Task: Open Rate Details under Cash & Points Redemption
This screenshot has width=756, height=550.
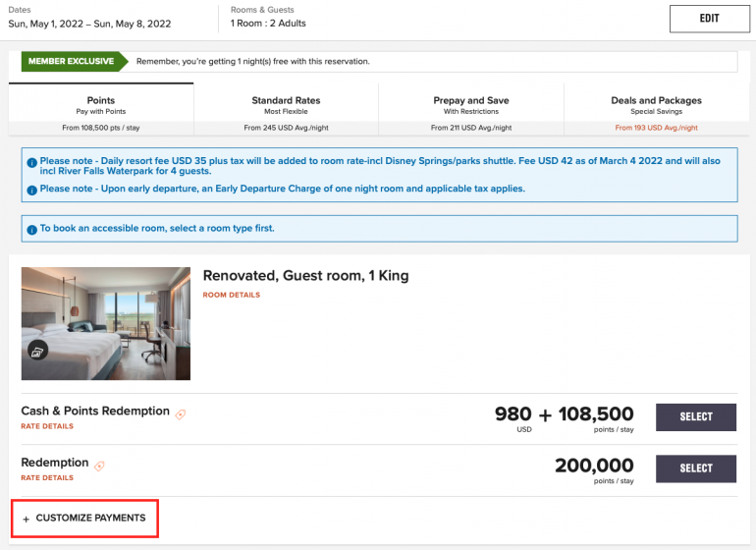Action: coord(47,426)
